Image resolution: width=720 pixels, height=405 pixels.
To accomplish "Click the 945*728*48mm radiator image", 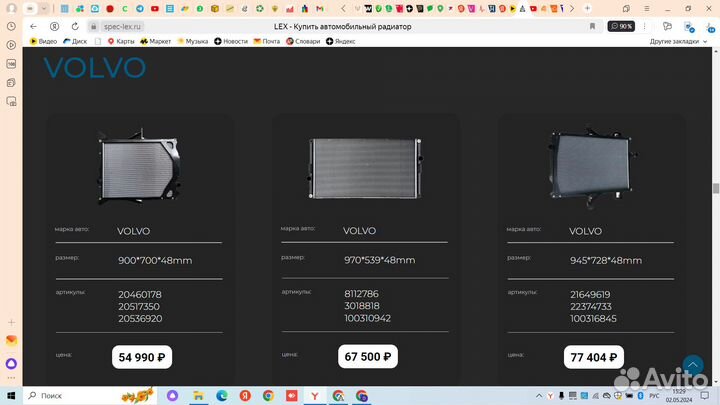I will 591,168.
